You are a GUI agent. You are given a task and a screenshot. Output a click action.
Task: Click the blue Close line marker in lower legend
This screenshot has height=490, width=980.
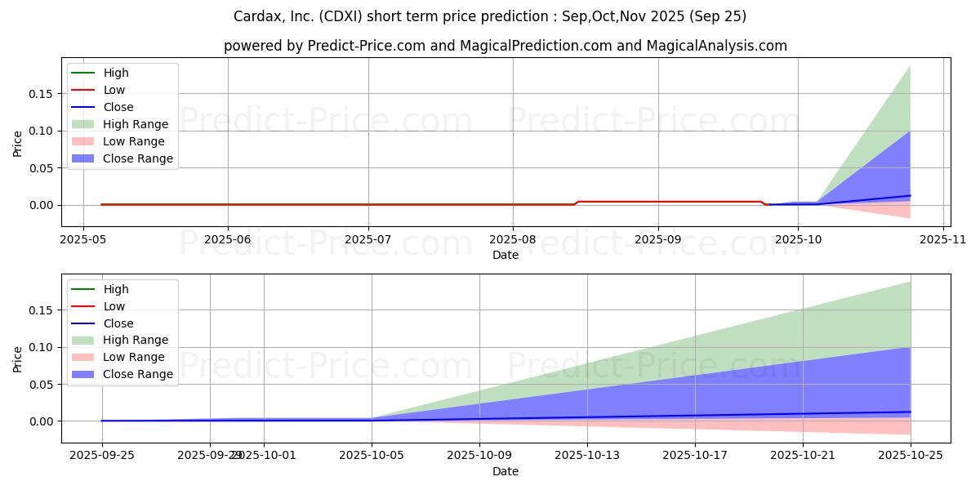(x=82, y=323)
